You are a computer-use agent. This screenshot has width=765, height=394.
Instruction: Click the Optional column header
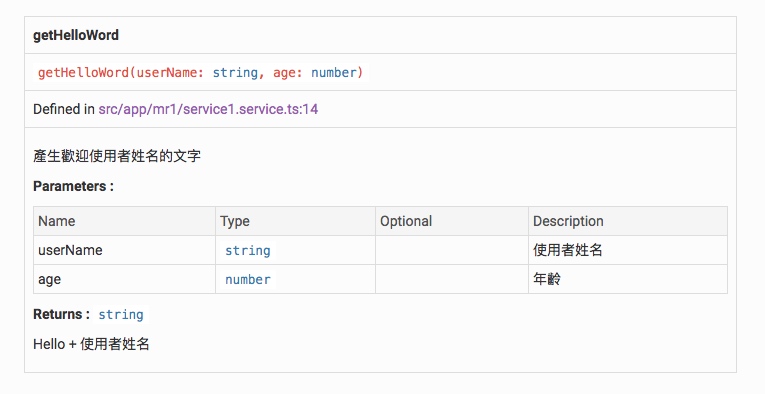406,221
